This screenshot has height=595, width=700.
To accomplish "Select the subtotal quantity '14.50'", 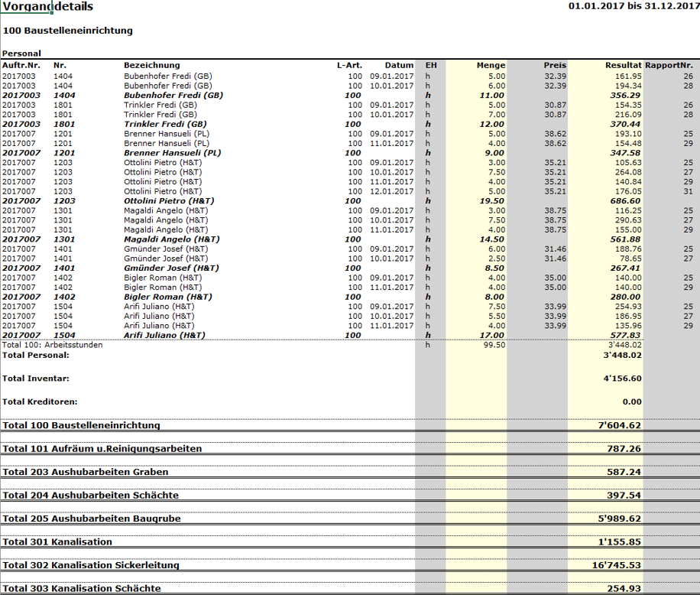I will pyautogui.click(x=491, y=239).
